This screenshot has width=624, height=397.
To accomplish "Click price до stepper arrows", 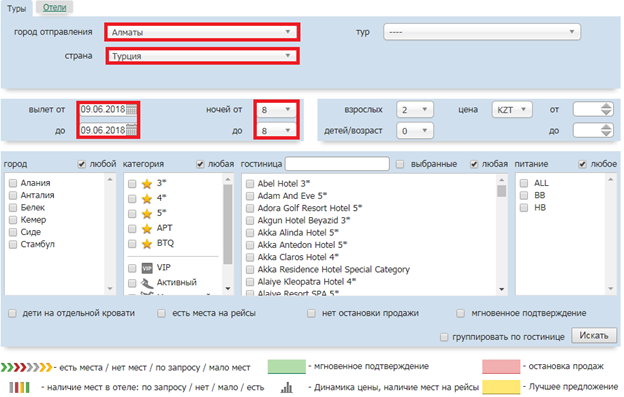I will (x=606, y=130).
